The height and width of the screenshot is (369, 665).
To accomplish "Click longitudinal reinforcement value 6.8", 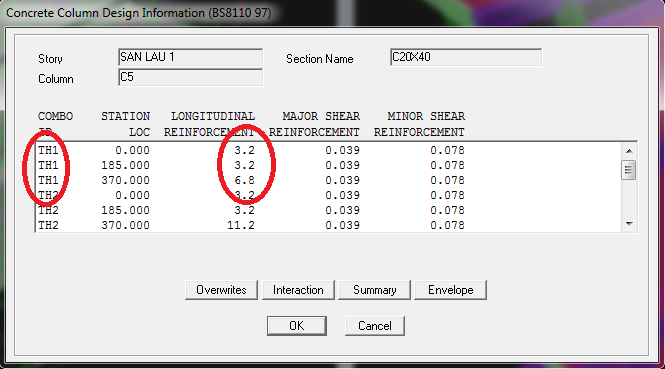I will tap(245, 180).
